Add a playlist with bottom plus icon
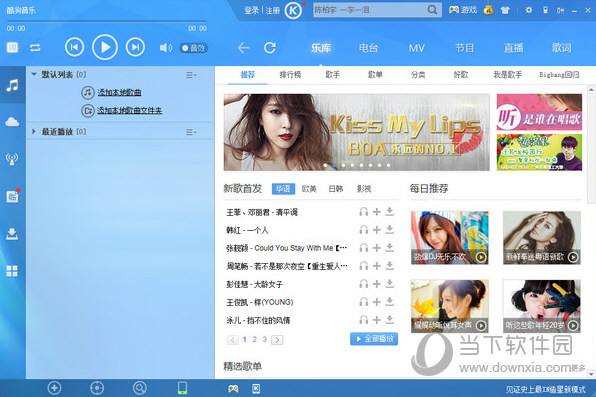The height and width of the screenshot is (397, 596). pos(54,388)
